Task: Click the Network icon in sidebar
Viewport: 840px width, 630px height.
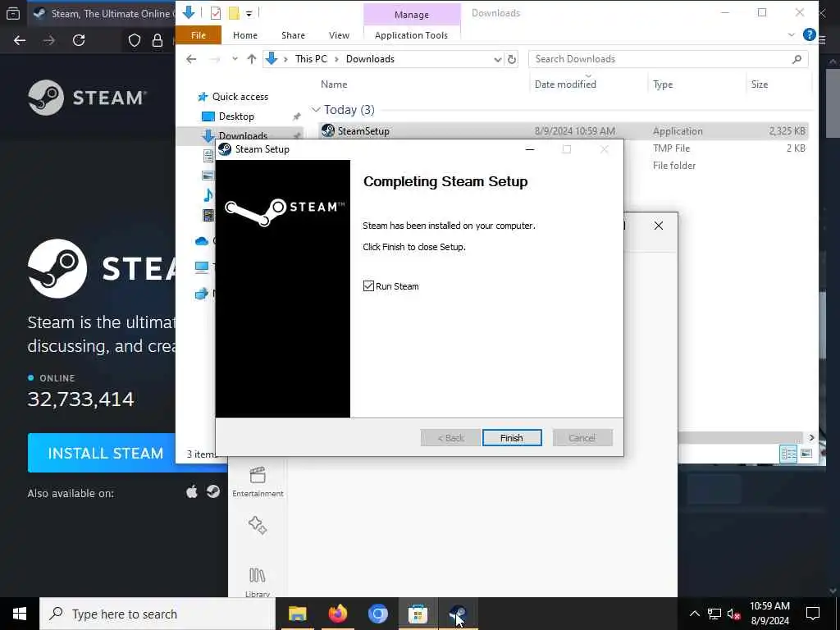Action: (x=202, y=293)
